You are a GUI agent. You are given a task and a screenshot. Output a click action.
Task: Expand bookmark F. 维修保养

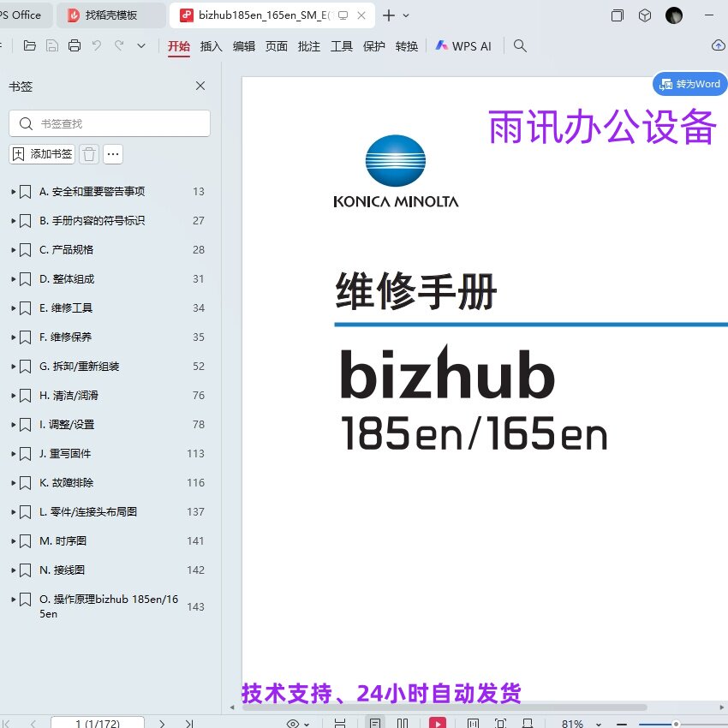pyautogui.click(x=14, y=337)
